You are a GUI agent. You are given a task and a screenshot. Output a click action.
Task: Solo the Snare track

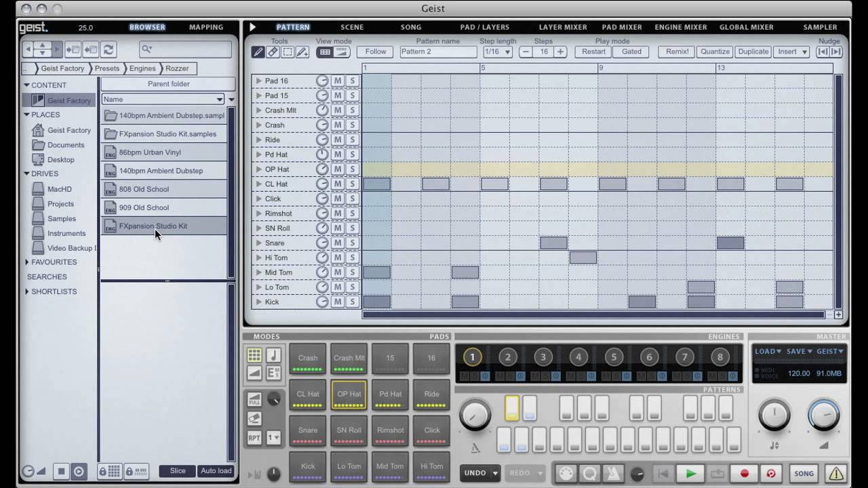coord(352,243)
